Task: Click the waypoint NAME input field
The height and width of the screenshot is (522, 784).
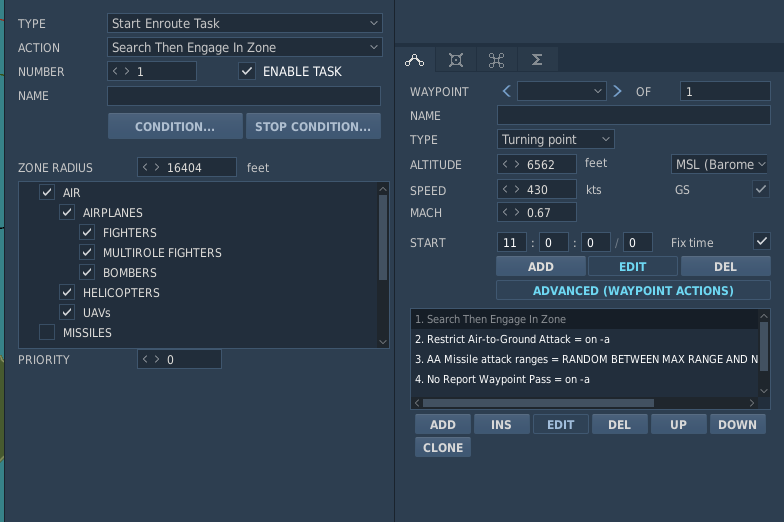Action: (x=634, y=115)
